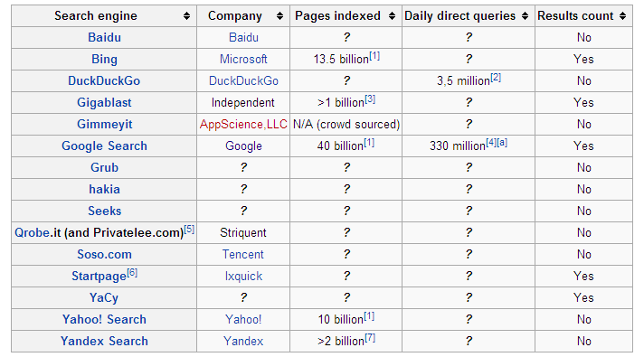Click the (and Privatelee.com) text
Image resolution: width=644 pixels, height=357 pixels.
click(124, 233)
